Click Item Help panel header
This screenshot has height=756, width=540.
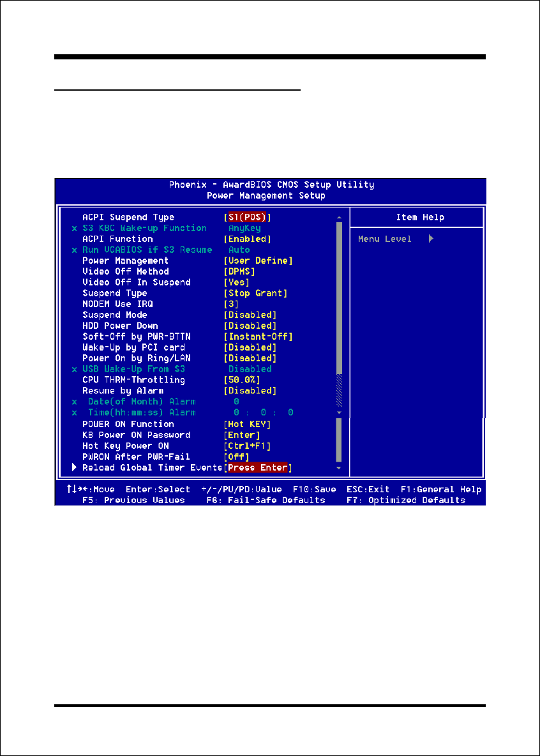pos(420,218)
